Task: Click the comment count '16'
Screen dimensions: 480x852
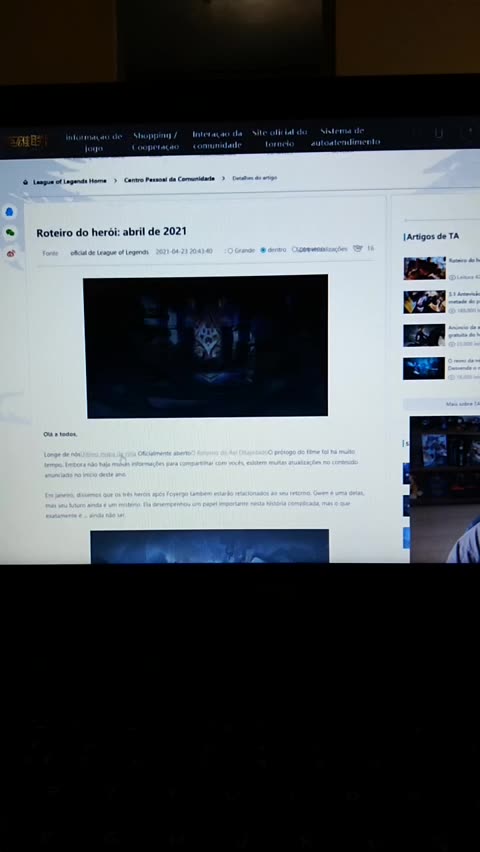Action: click(370, 248)
